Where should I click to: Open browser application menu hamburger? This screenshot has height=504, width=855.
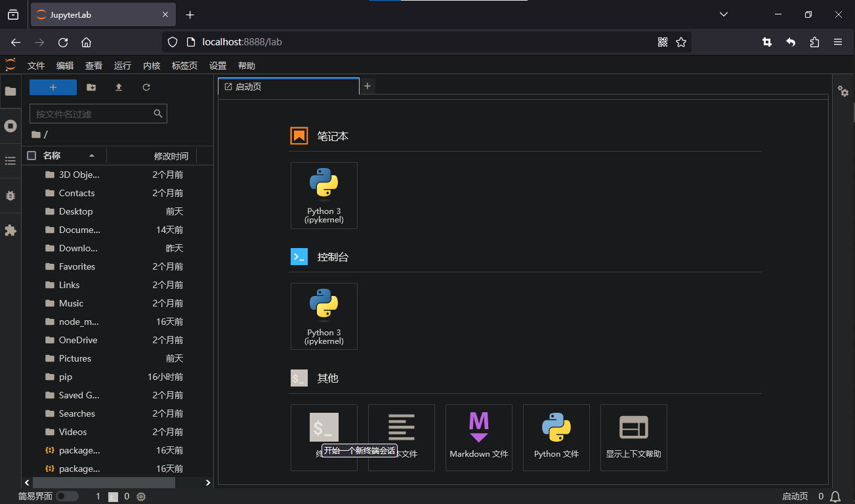[838, 42]
